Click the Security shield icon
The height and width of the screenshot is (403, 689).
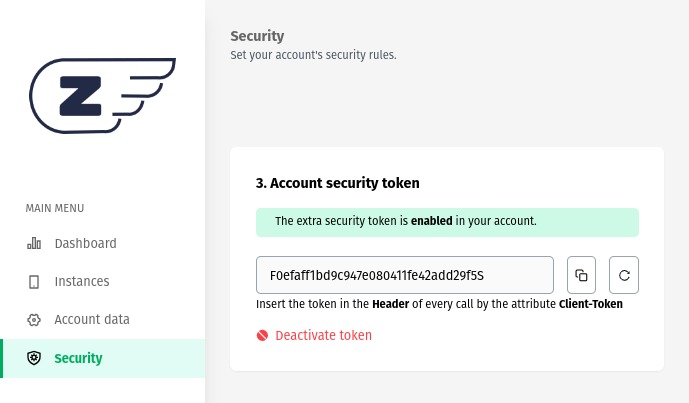pos(34,358)
